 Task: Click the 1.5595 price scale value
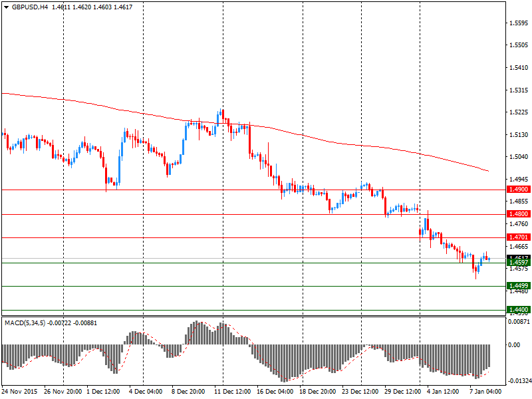pyautogui.click(x=519, y=23)
